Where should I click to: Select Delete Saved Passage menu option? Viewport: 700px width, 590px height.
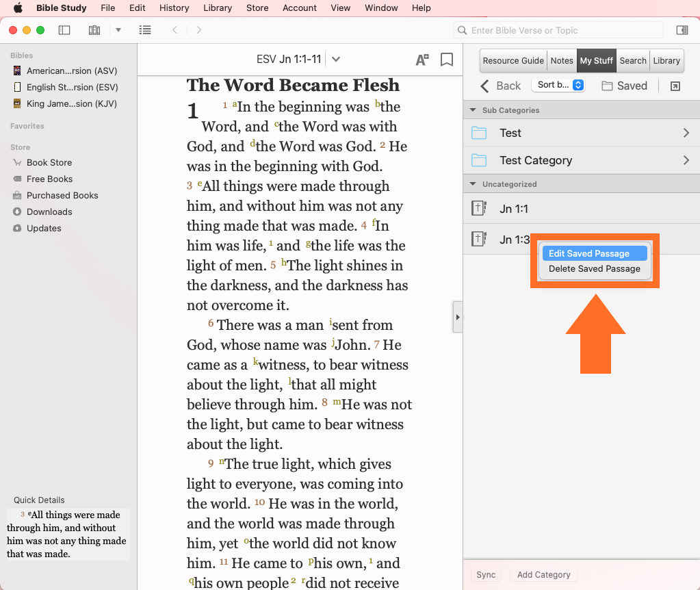[x=594, y=269]
